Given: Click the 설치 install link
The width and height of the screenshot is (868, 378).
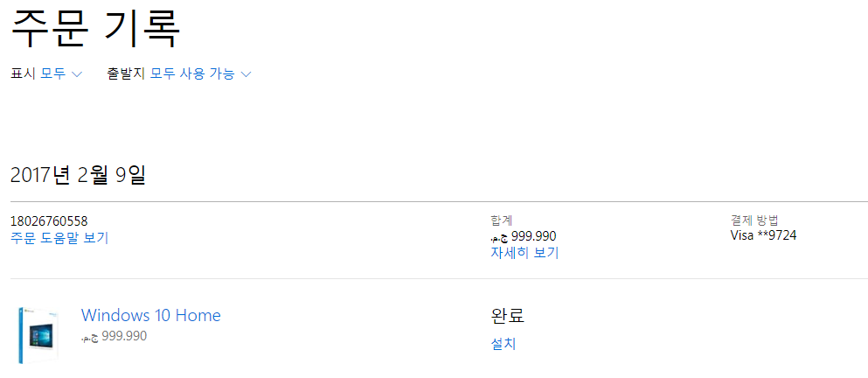Looking at the screenshot, I should tap(503, 344).
